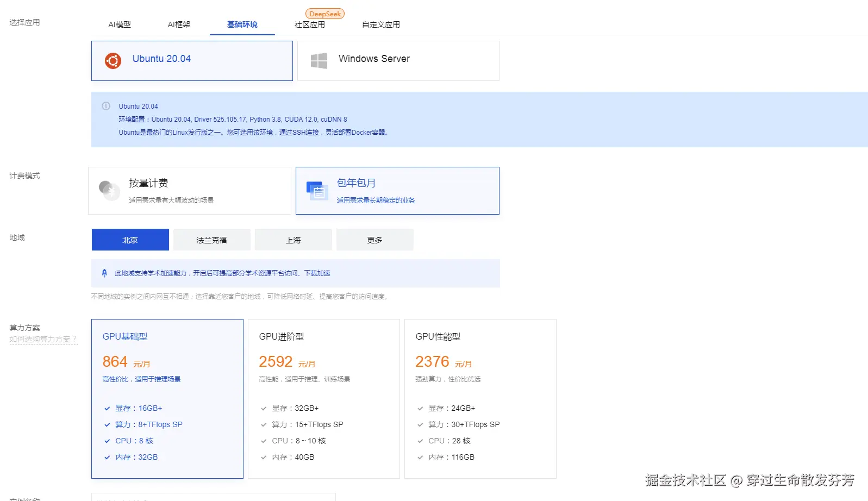Click the Windows logo icon
The height and width of the screenshot is (501, 868).
[319, 61]
